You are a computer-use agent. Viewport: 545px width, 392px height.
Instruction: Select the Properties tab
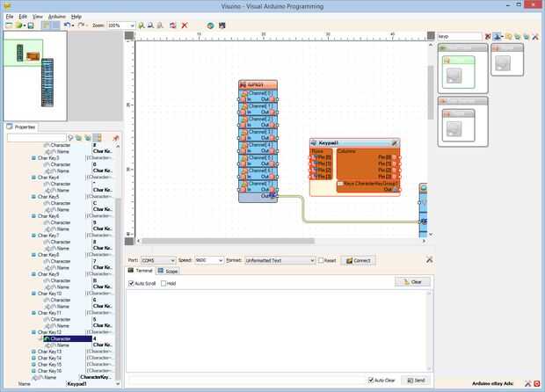(21, 127)
